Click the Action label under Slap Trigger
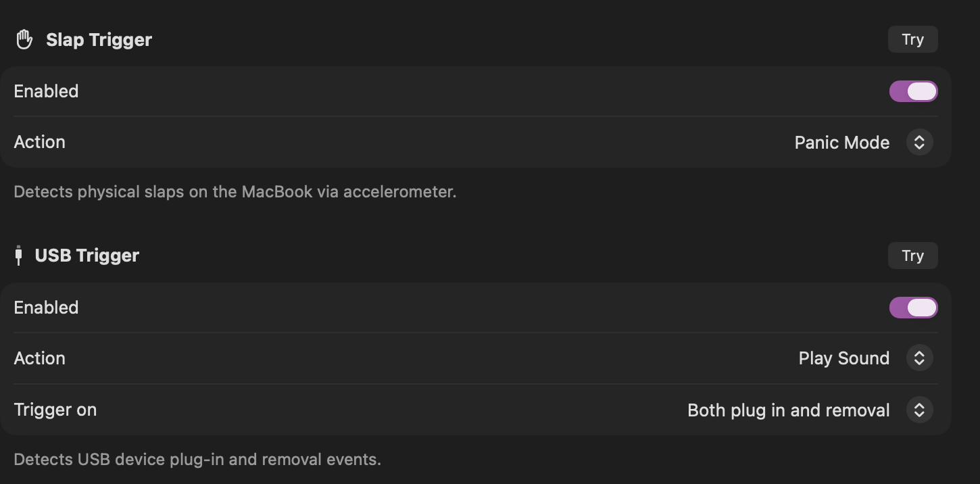The height and width of the screenshot is (484, 980). tap(39, 142)
